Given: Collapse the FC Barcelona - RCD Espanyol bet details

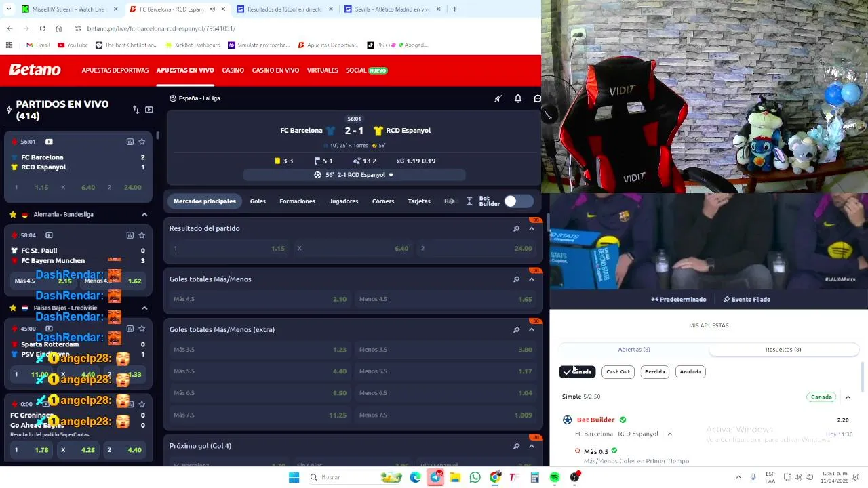Looking at the screenshot, I should tap(669, 434).
